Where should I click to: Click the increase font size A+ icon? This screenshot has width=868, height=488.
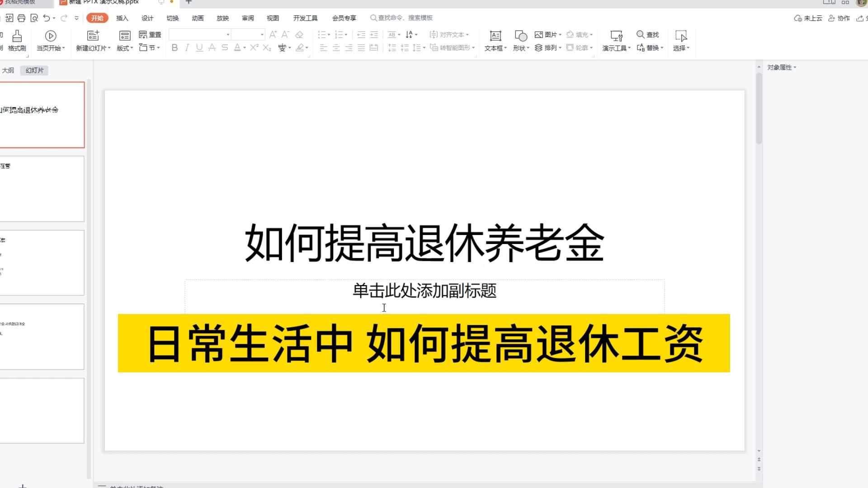273,35
